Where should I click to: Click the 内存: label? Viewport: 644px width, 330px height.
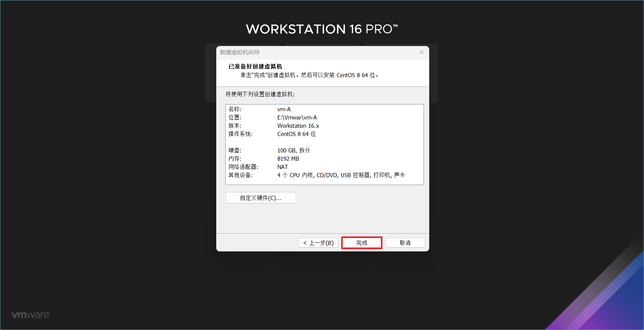tap(235, 159)
